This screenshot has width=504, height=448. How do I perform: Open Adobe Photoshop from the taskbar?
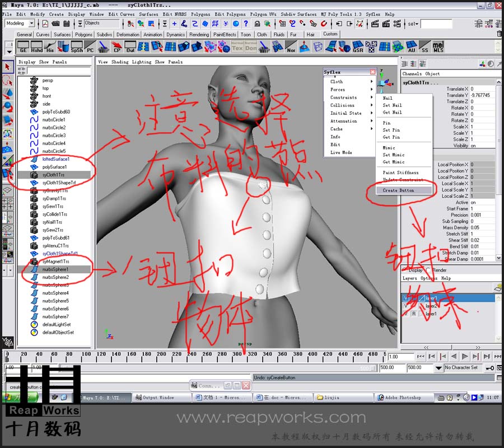coord(402,398)
